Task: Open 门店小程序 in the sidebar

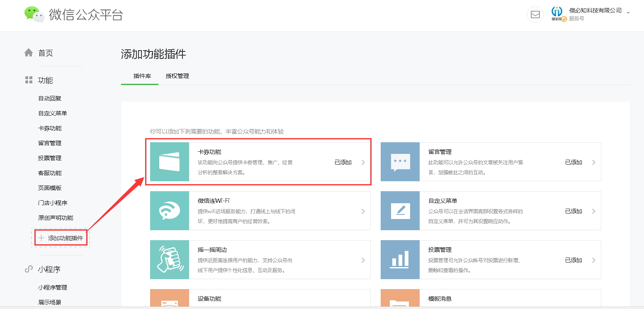Action: (x=53, y=203)
